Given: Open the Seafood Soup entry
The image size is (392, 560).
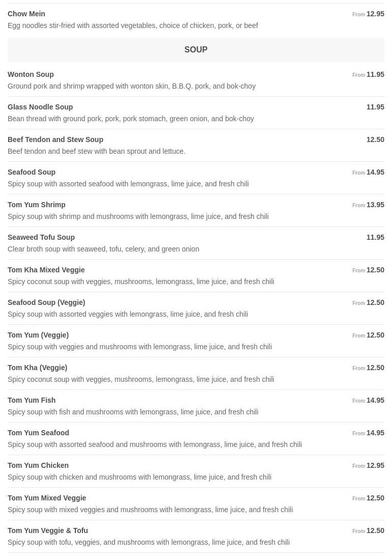Looking at the screenshot, I should coord(32,172).
